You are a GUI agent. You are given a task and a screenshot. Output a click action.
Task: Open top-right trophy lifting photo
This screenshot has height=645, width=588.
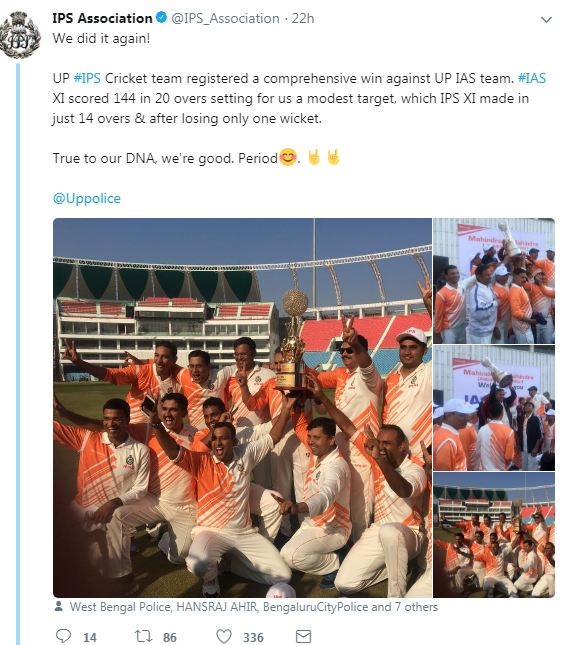coord(494,281)
